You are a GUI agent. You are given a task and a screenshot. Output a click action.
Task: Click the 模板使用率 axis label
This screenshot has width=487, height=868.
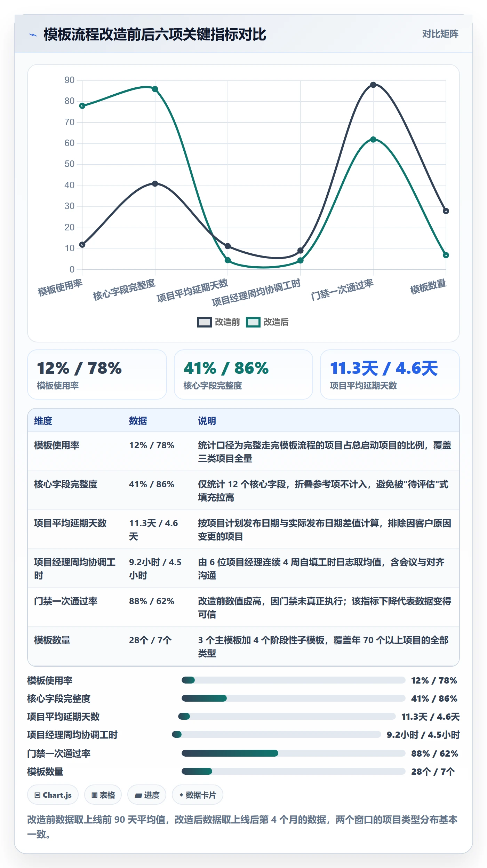(x=60, y=287)
